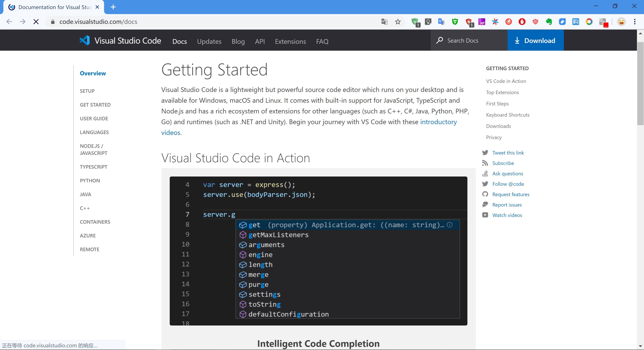The width and height of the screenshot is (644, 350).
Task: Open a new browser tab
Action: [113, 7]
